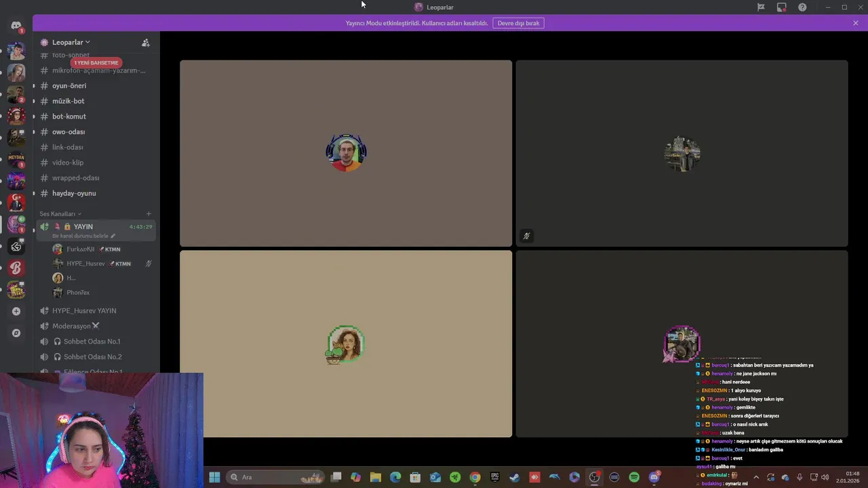Join Sohbet Odası No.2 voice channel
This screenshot has width=868, height=488.
pyautogui.click(x=96, y=357)
